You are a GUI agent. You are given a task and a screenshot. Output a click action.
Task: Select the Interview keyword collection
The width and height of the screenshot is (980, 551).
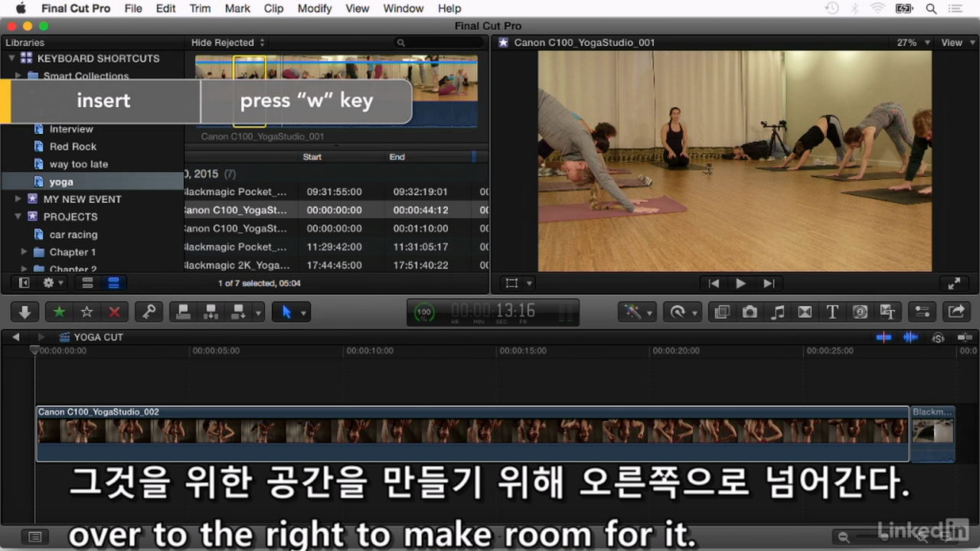71,129
